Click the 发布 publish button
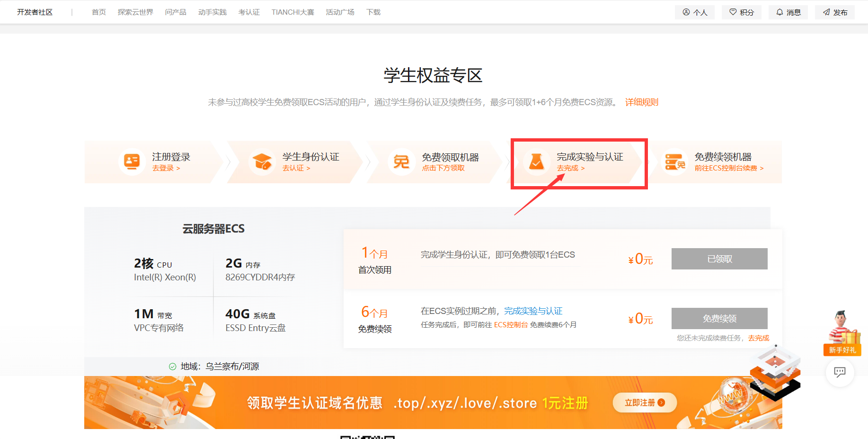The image size is (868, 439). [x=835, y=12]
